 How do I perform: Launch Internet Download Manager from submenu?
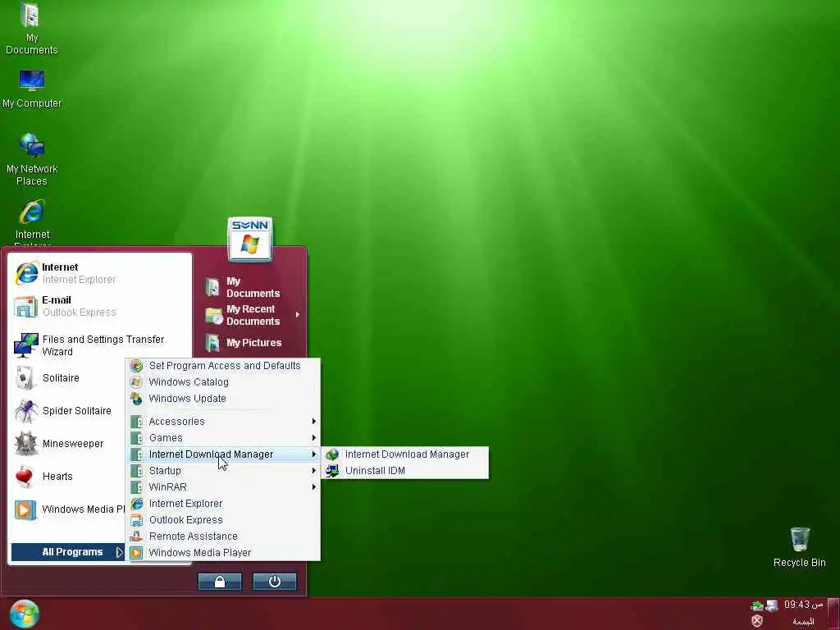[x=405, y=454]
